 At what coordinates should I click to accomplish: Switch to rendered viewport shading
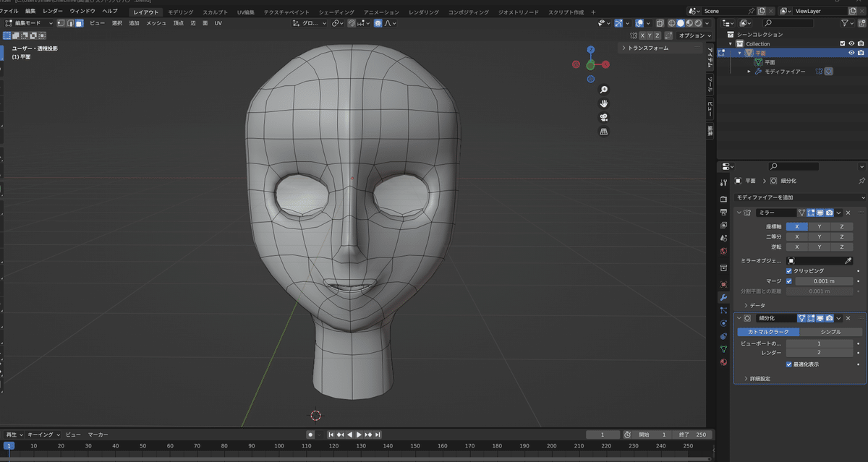[x=697, y=23]
